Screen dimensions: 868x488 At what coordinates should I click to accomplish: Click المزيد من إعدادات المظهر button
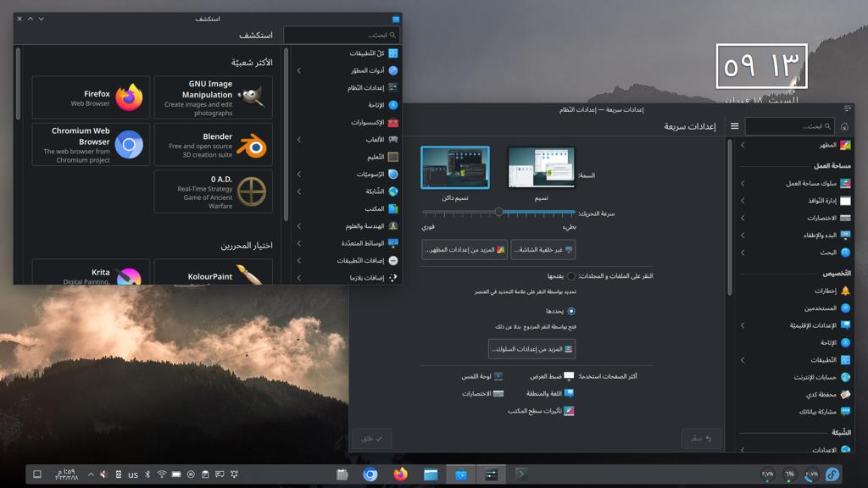pyautogui.click(x=465, y=250)
